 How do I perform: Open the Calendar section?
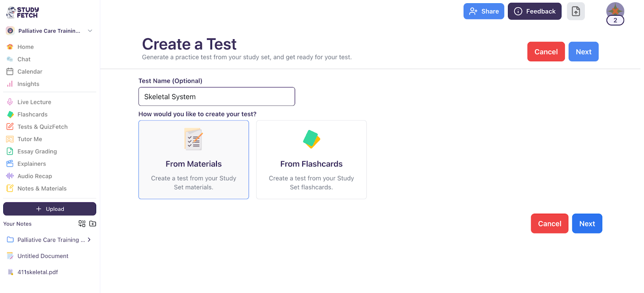coord(29,71)
